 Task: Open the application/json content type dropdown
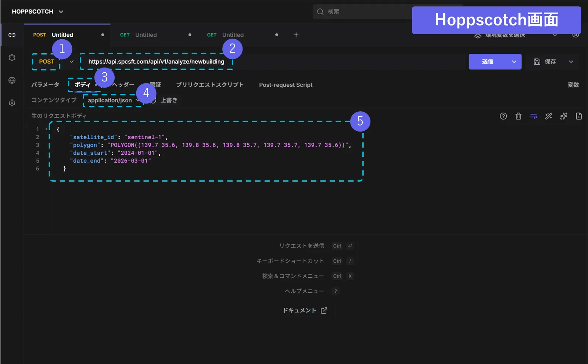[113, 100]
